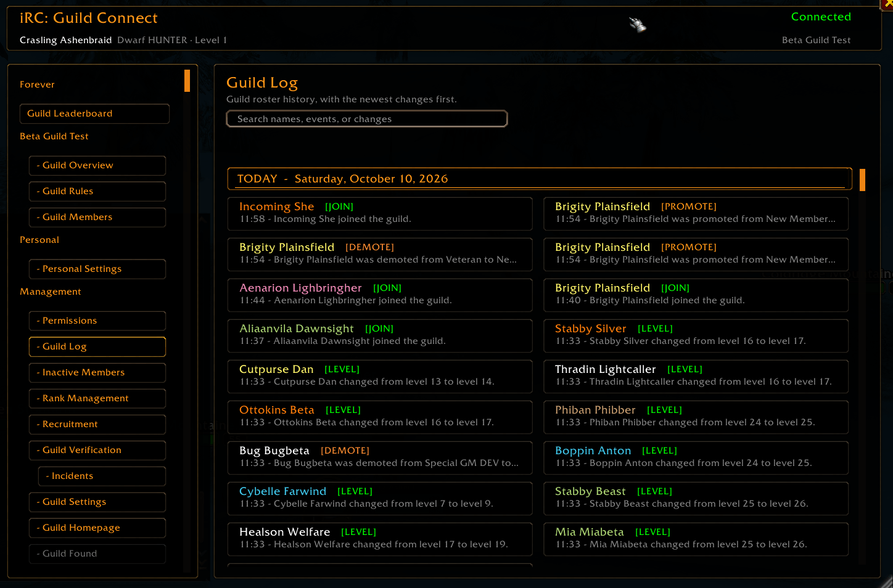Click the iRC: Guild Connect window title
Viewport: 893px width, 588px height.
tap(89, 18)
